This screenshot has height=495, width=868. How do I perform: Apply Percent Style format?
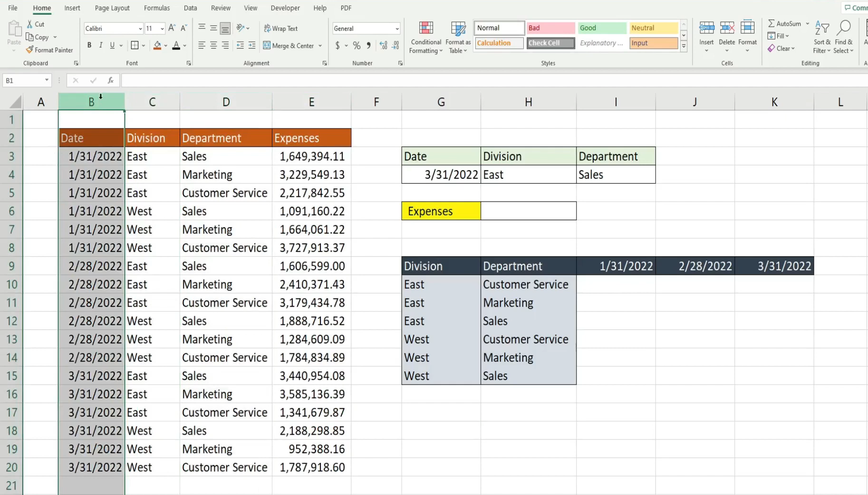tap(357, 46)
